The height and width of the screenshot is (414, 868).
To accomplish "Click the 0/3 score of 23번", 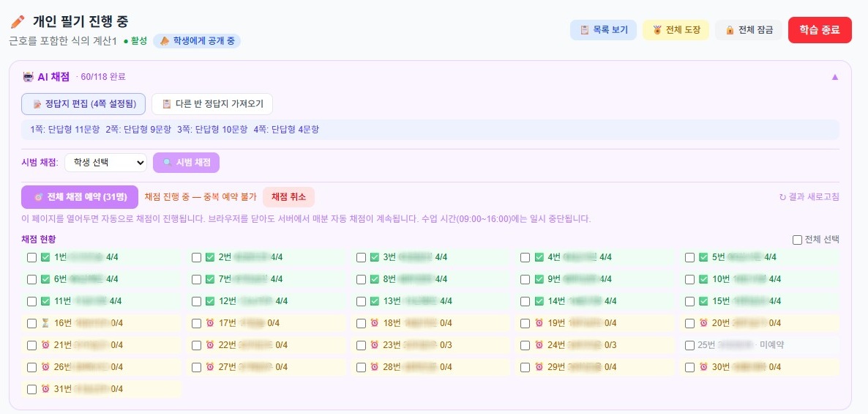I will (446, 345).
